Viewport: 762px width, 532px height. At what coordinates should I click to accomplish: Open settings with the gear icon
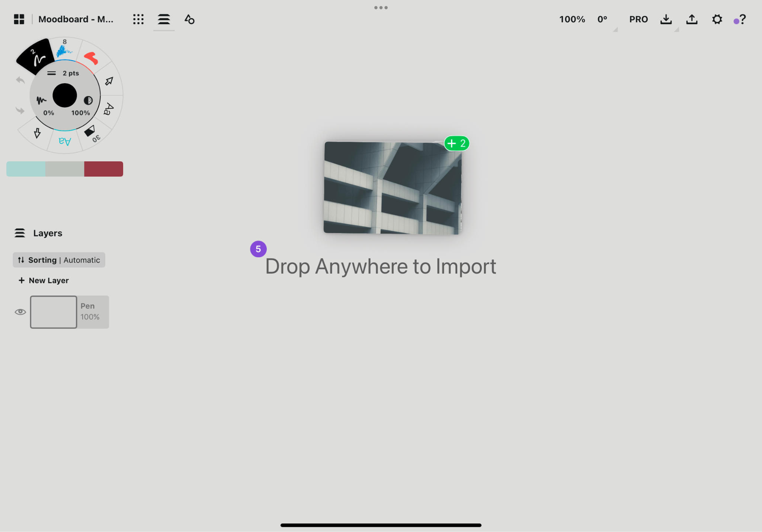[717, 19]
